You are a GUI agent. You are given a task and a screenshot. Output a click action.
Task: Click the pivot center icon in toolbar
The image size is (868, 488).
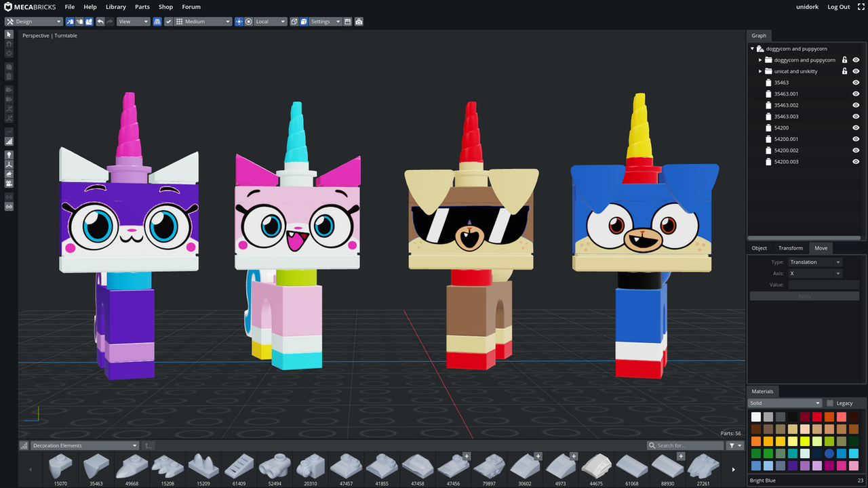[239, 22]
